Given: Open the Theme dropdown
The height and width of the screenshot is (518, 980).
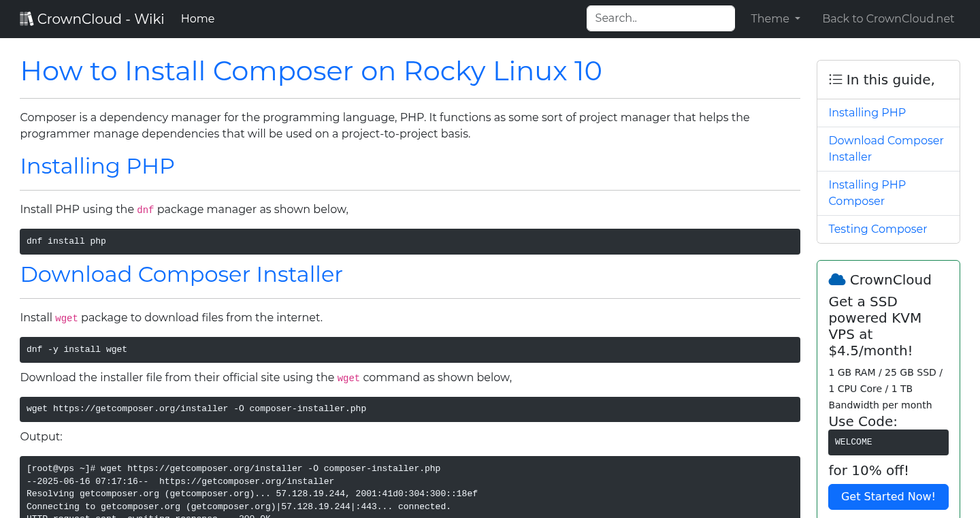Looking at the screenshot, I should pos(774,18).
